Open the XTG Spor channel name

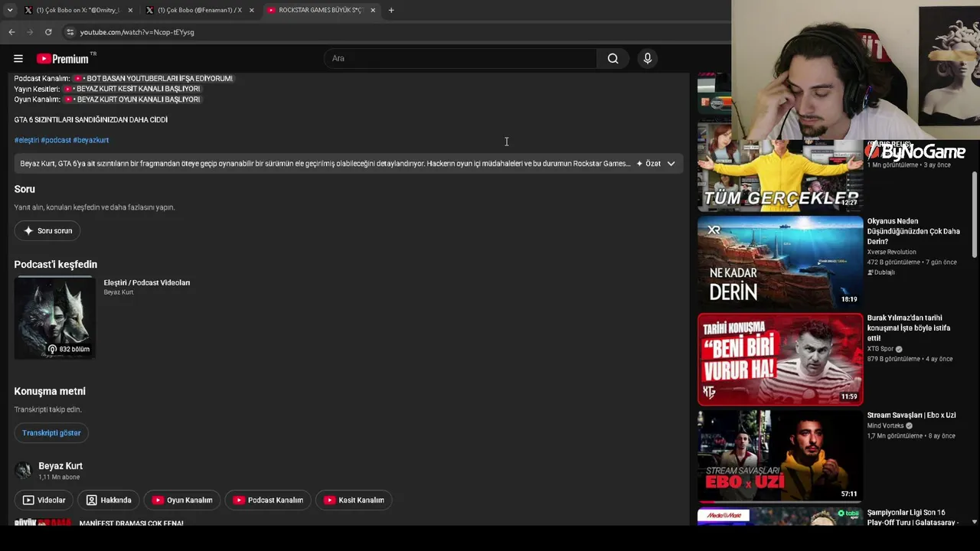(880, 349)
